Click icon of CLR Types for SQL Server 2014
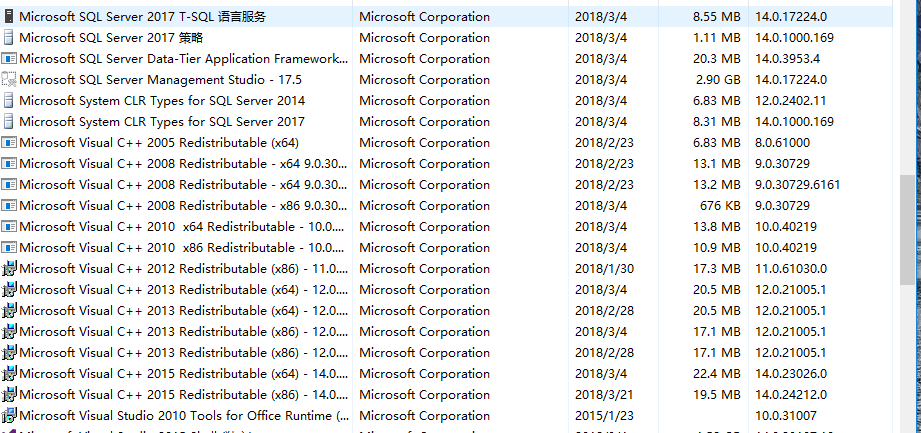This screenshot has width=921, height=433. (9, 101)
